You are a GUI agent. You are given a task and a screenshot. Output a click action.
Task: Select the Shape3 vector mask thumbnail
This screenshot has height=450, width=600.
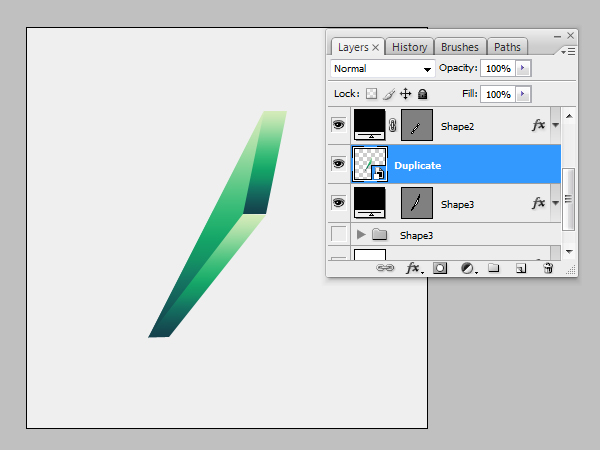pyautogui.click(x=417, y=203)
